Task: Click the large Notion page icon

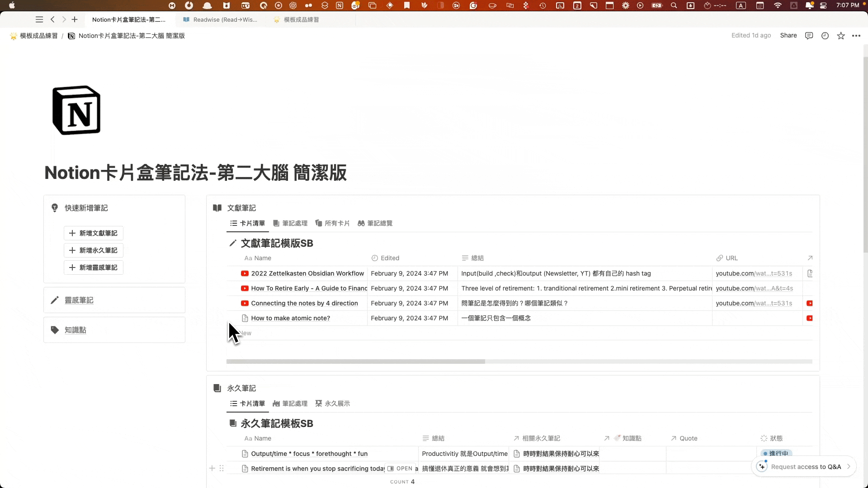Action: [x=76, y=110]
